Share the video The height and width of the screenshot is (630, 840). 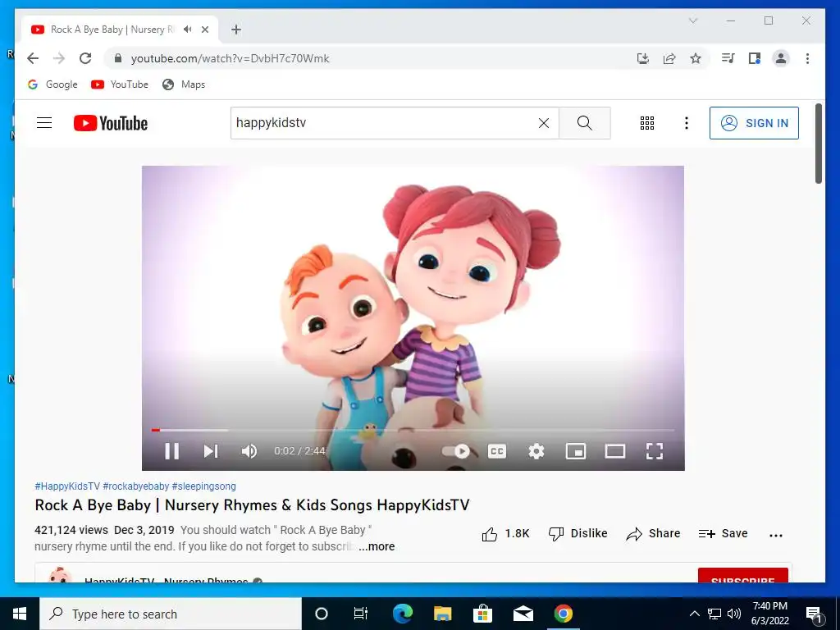tap(653, 533)
